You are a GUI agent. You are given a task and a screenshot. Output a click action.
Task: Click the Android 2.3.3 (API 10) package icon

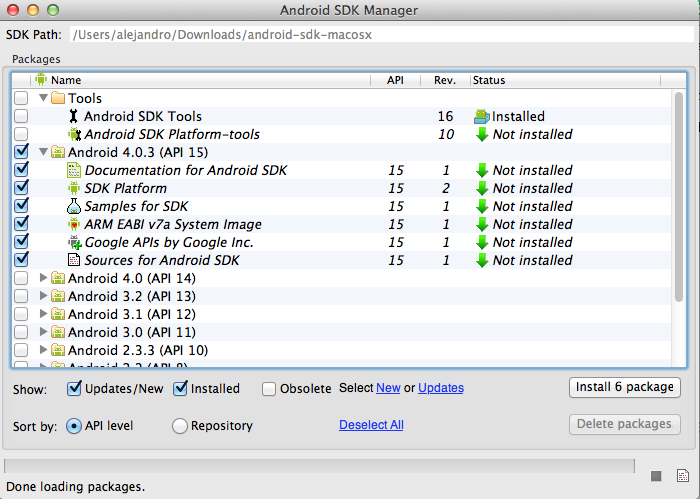coord(58,350)
